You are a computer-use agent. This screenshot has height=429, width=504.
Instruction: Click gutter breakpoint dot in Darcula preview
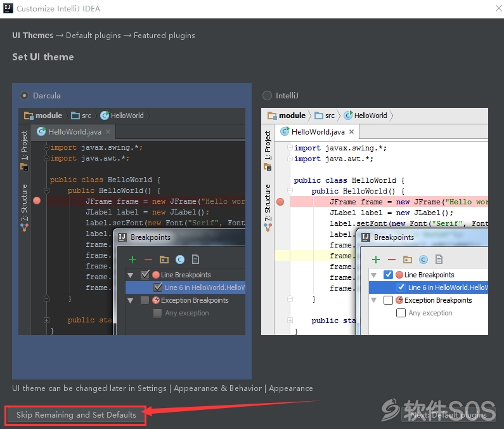(37, 201)
